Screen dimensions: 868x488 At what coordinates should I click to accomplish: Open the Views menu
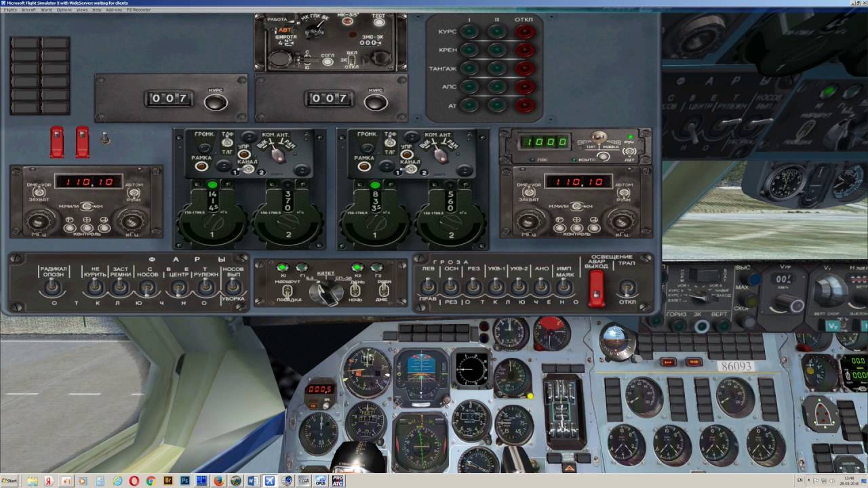(82, 9)
